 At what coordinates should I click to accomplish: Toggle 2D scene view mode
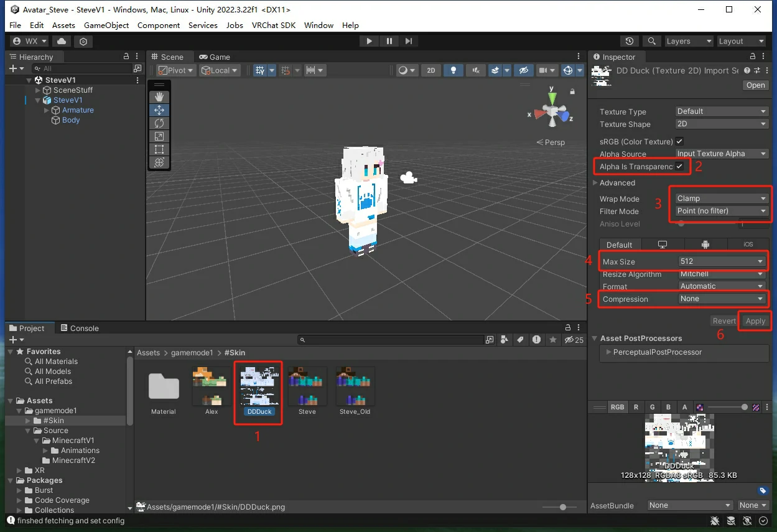click(x=430, y=70)
